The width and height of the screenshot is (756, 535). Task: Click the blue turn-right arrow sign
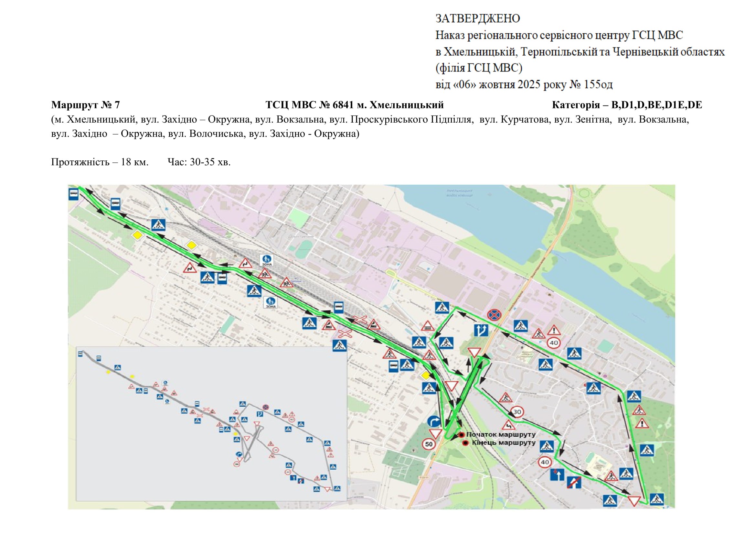point(434,422)
